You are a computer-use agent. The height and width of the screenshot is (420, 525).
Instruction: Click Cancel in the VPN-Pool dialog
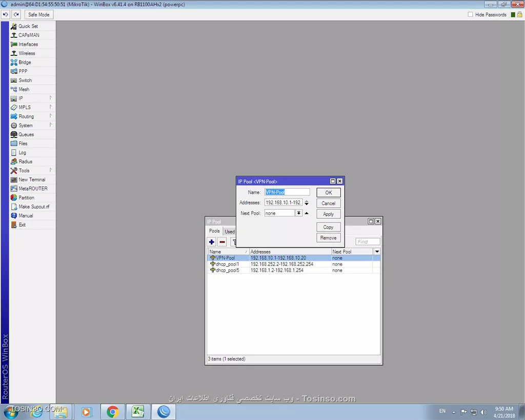click(329, 203)
